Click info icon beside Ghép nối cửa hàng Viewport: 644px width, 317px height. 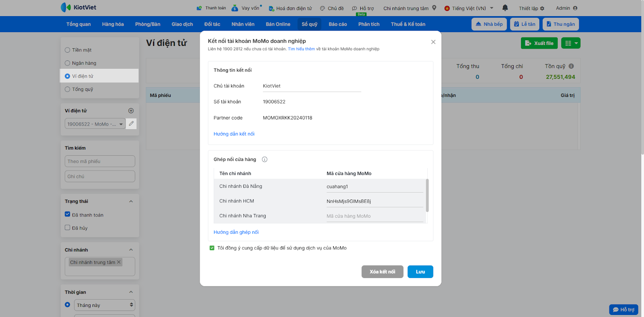(264, 159)
